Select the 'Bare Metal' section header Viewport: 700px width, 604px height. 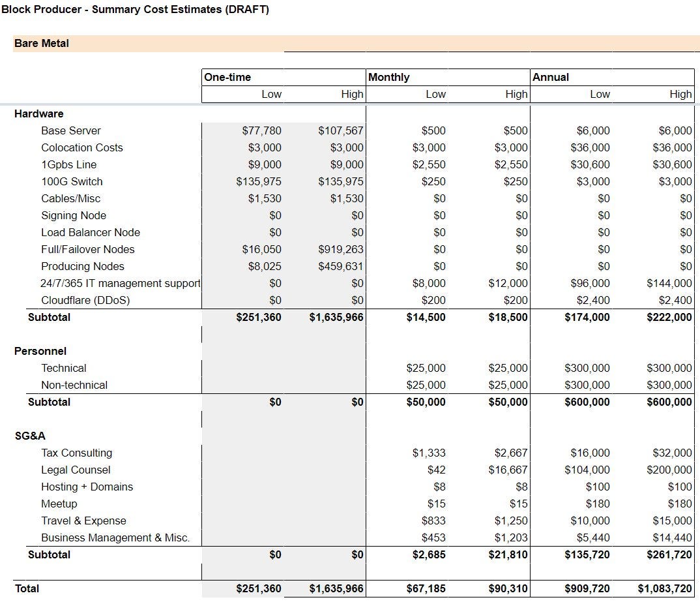[42, 43]
